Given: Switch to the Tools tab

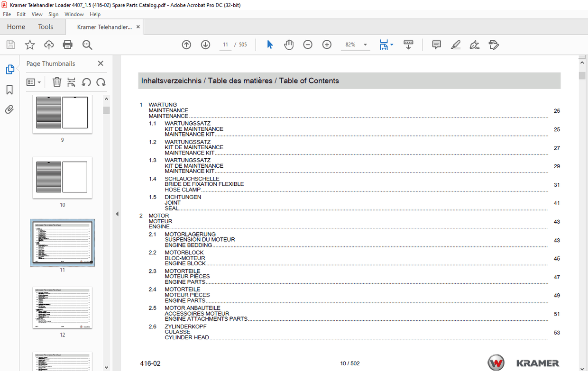Looking at the screenshot, I should point(46,27).
